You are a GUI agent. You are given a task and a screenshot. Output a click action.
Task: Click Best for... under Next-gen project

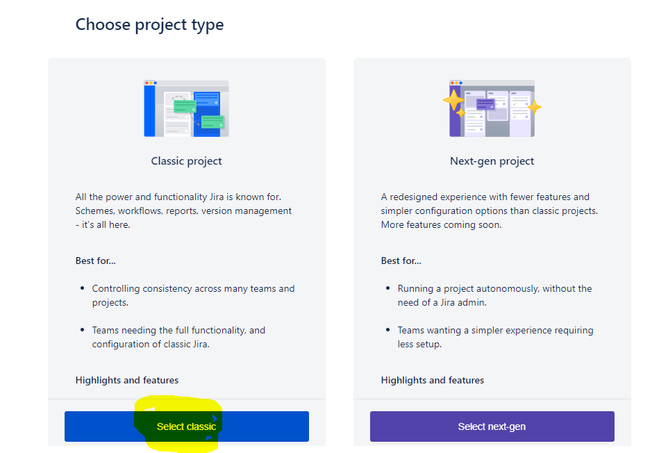tap(401, 261)
